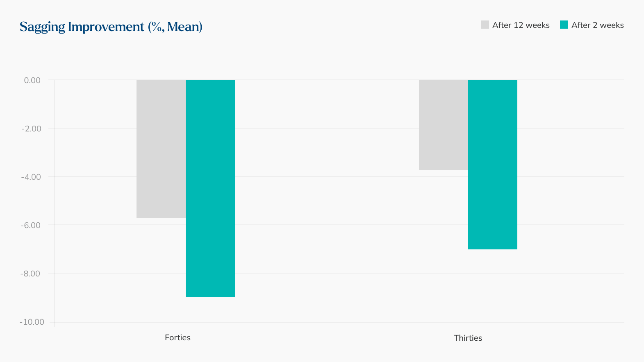Image resolution: width=644 pixels, height=362 pixels.
Task: Click the -4.00 y-axis label
Action: pyautogui.click(x=31, y=177)
